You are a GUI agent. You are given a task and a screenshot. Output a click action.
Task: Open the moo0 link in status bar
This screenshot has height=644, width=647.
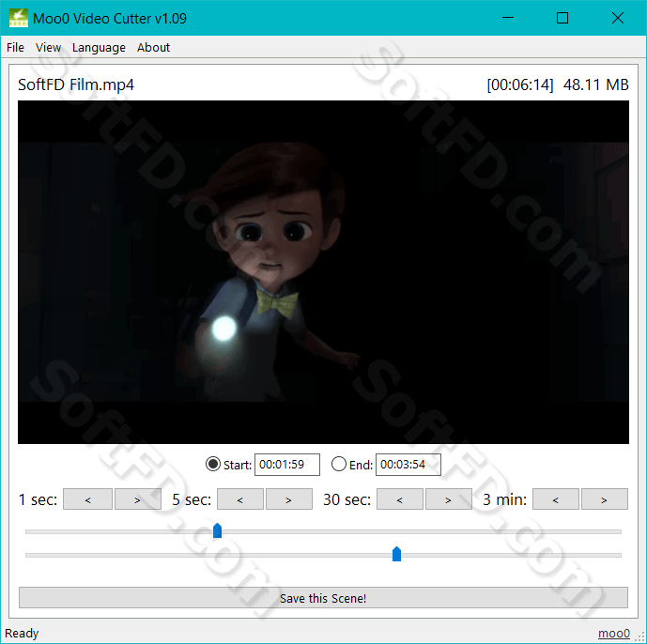pos(614,634)
